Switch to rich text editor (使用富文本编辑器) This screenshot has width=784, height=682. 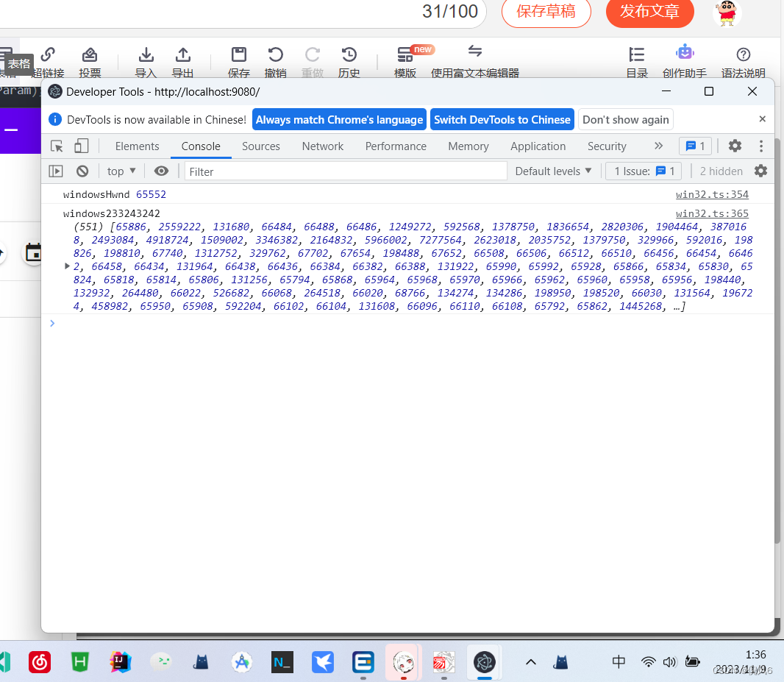click(475, 62)
